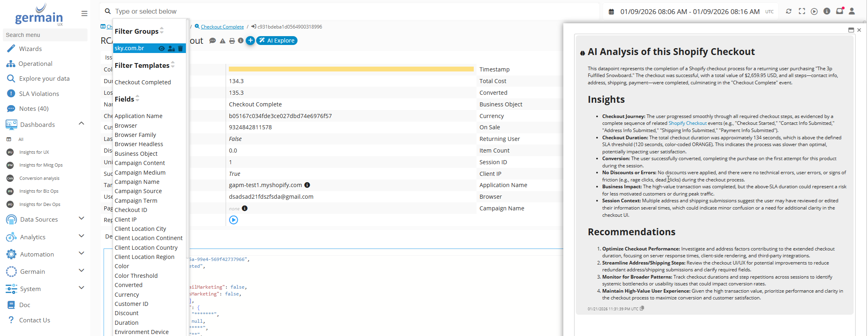The width and height of the screenshot is (868, 336).
Task: Click the yellow color bar in the table
Action: coord(351,69)
